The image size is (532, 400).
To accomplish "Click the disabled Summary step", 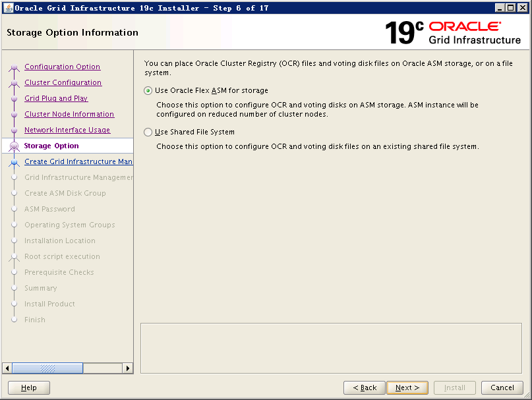I will click(x=41, y=288).
